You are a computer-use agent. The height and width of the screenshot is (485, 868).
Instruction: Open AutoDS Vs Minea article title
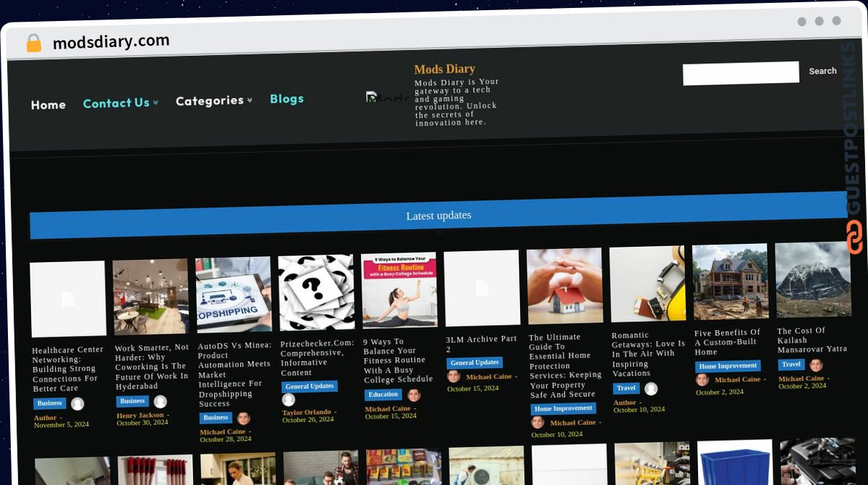pos(234,374)
